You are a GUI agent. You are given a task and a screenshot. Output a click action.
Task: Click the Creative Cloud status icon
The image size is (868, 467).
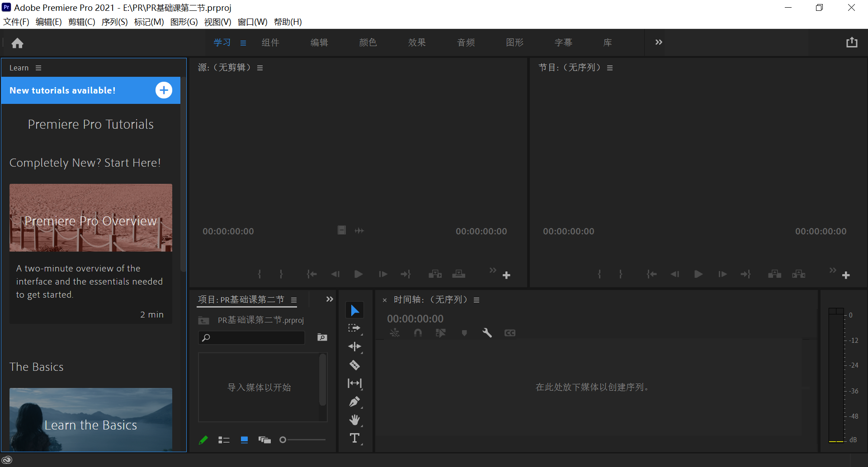(7, 460)
